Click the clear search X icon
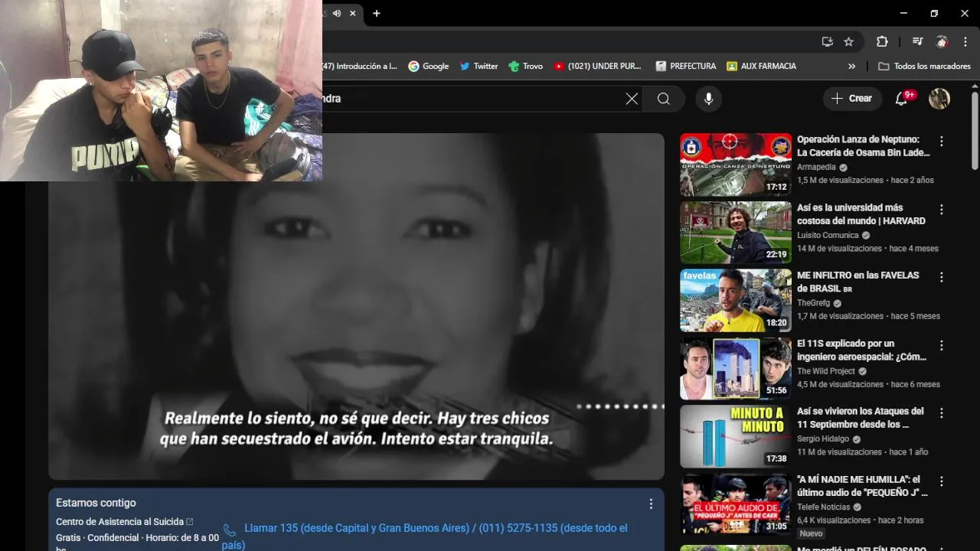Screen dimensions: 980x551 [x=632, y=99]
